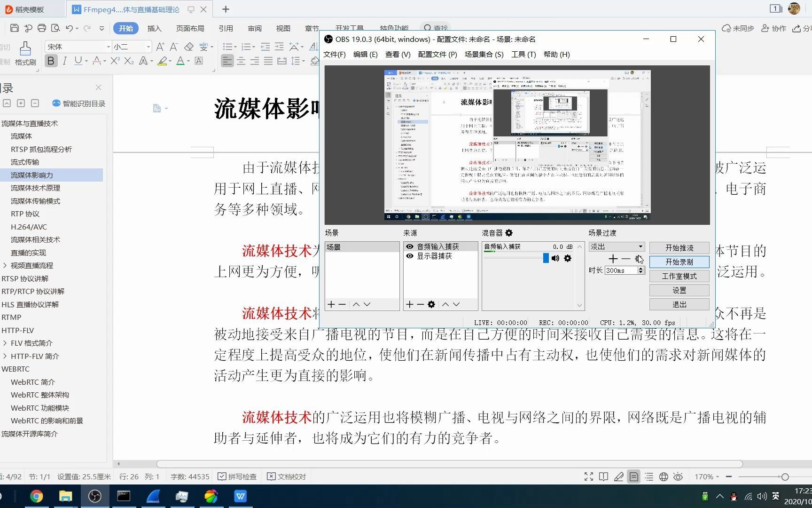Click 智能识别目录 in outline pane
Viewport: 812px width, 508px height.
pyautogui.click(x=78, y=103)
